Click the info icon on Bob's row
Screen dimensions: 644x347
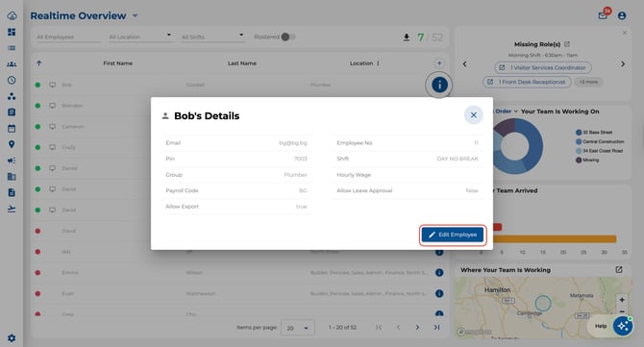[x=439, y=85]
